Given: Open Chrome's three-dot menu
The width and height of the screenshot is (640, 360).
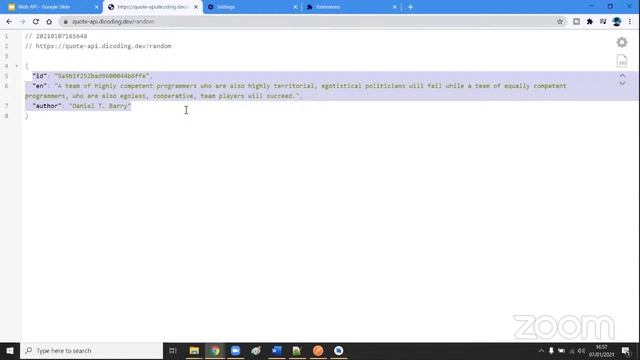Looking at the screenshot, I should pos(630,22).
